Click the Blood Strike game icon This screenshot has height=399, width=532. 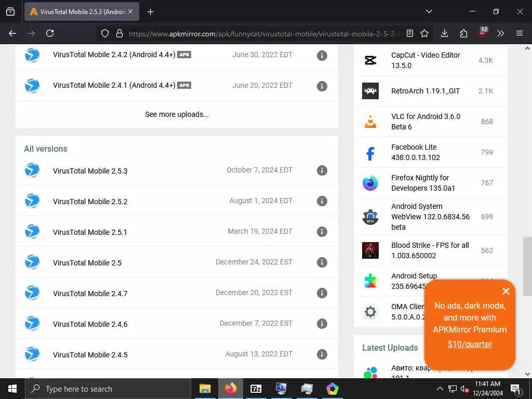(370, 250)
